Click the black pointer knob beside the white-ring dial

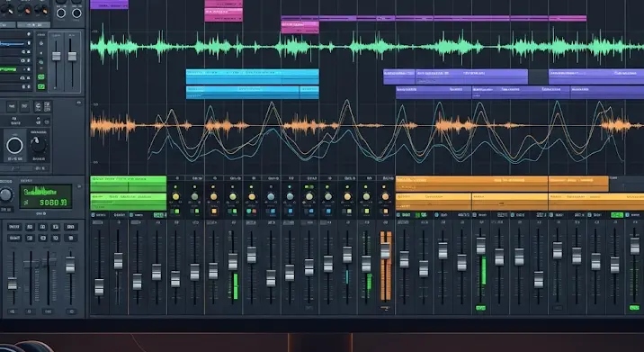coord(39,145)
